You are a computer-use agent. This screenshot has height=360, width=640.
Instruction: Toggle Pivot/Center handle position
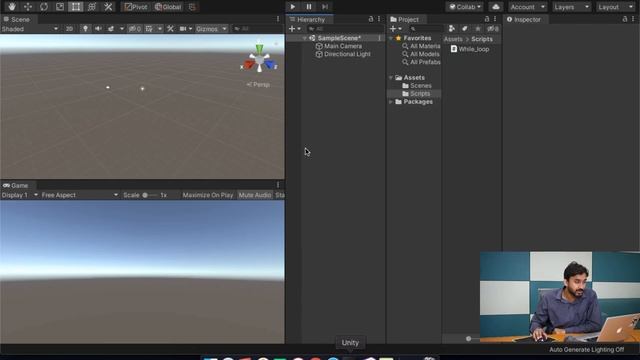coord(136,7)
